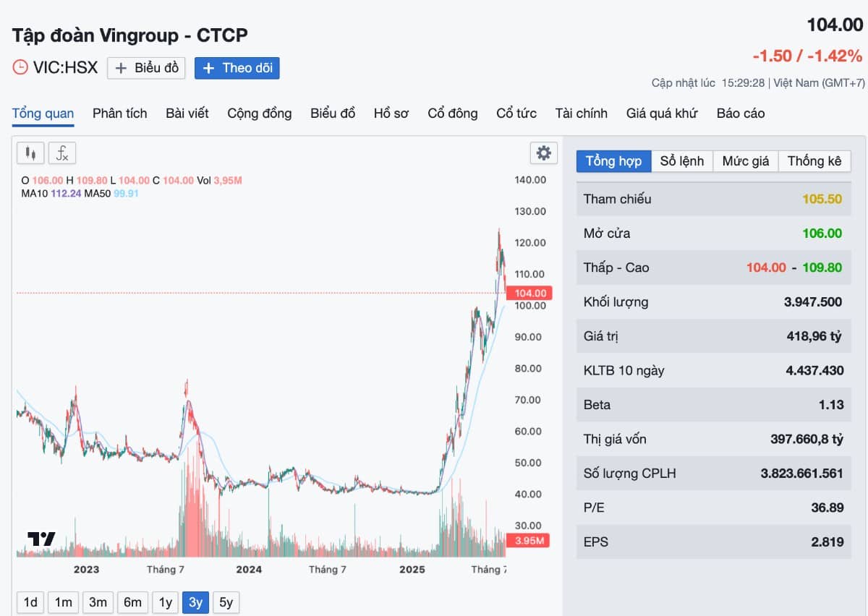
Task: Click the TradingView logo on chart
Action: point(41,539)
